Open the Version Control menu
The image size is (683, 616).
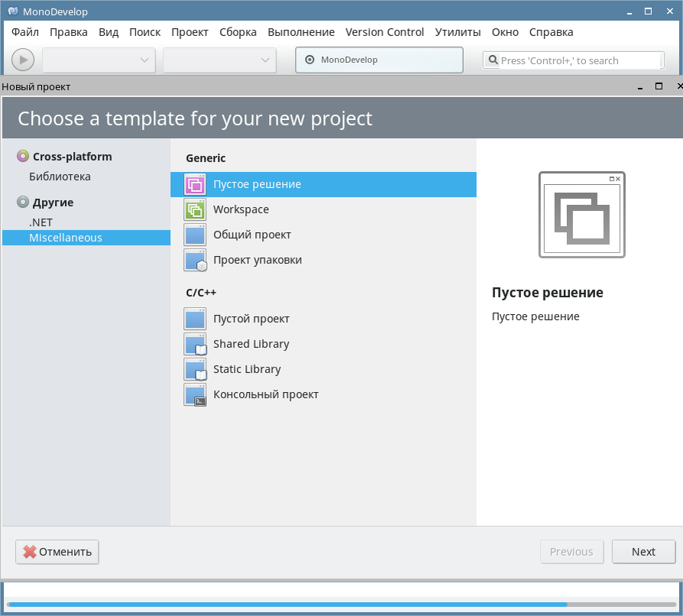(x=384, y=32)
